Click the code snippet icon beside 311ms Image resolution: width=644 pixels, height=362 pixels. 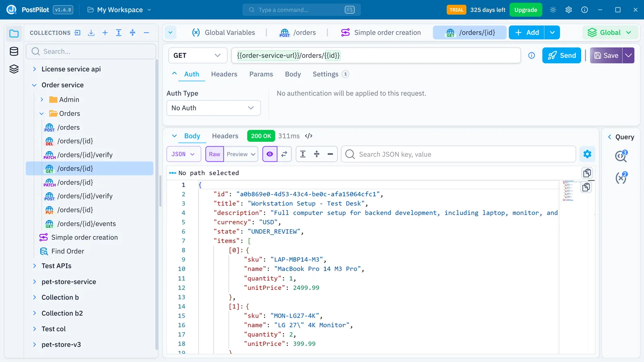[x=309, y=136]
